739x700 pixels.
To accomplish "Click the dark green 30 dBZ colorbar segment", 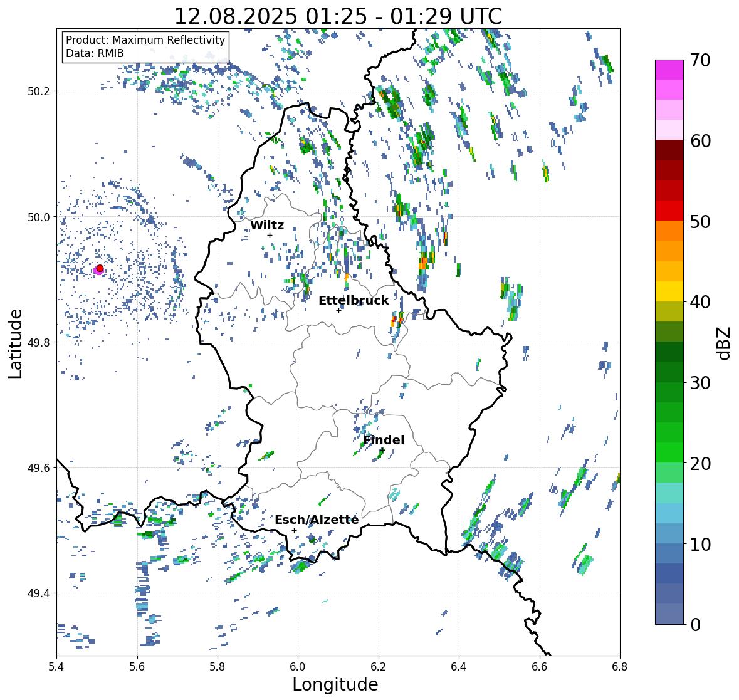I will click(x=669, y=372).
